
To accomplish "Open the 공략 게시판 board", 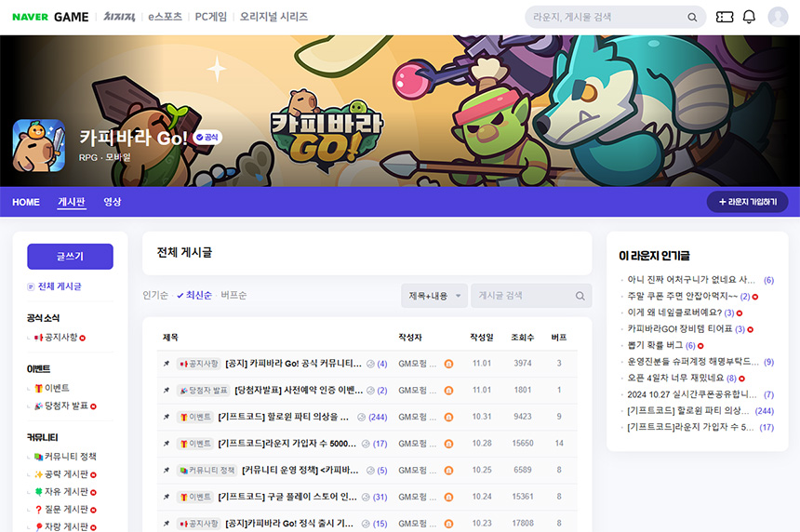I will [65, 474].
